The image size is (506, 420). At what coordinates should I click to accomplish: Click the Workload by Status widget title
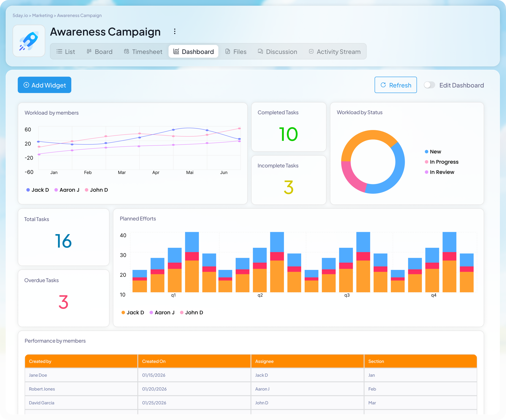(x=360, y=113)
